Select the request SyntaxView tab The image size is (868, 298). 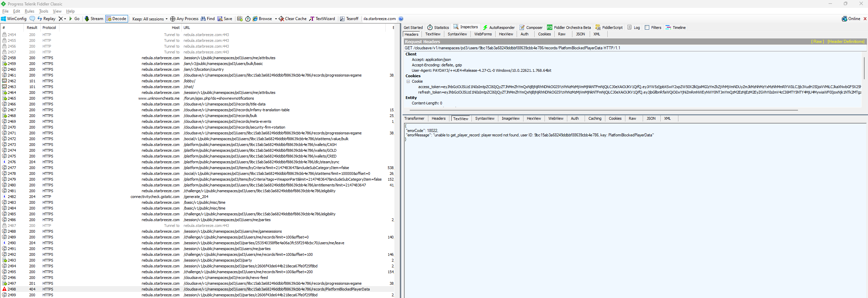pyautogui.click(x=457, y=34)
